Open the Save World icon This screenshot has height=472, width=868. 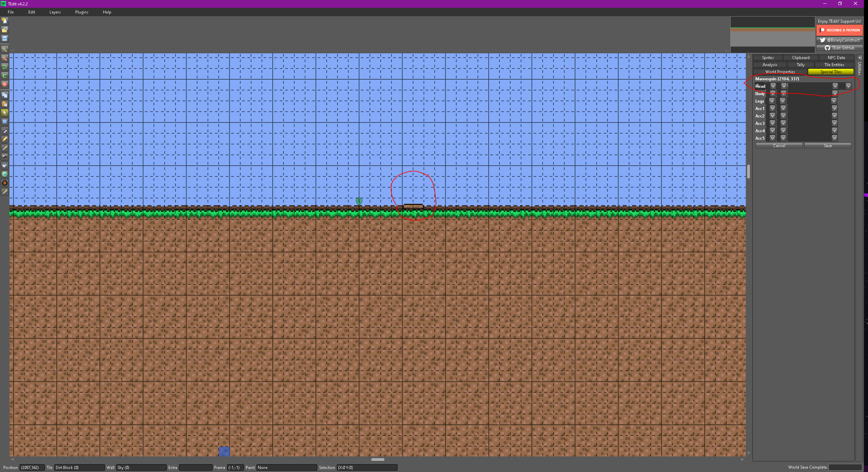click(x=5, y=38)
